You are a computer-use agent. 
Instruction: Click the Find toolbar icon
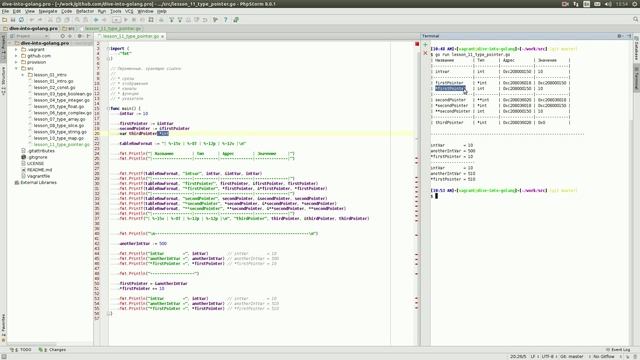[x=77, y=20]
